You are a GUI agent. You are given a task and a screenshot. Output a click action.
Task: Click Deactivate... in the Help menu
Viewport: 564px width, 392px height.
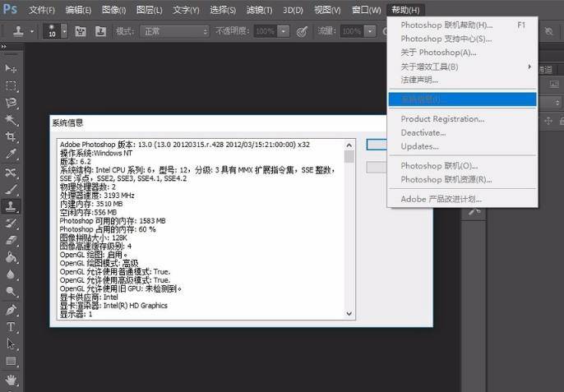[423, 132]
